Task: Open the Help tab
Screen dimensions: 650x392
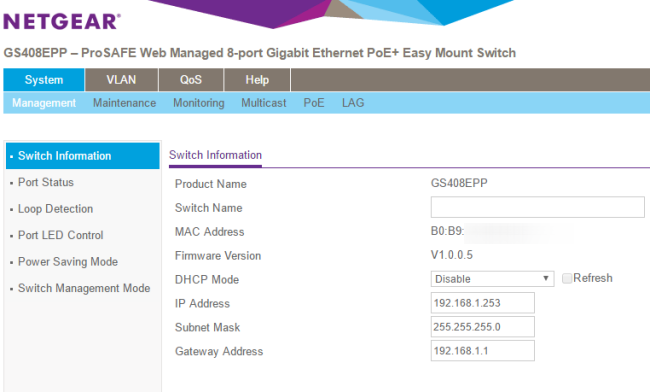Action: click(257, 80)
